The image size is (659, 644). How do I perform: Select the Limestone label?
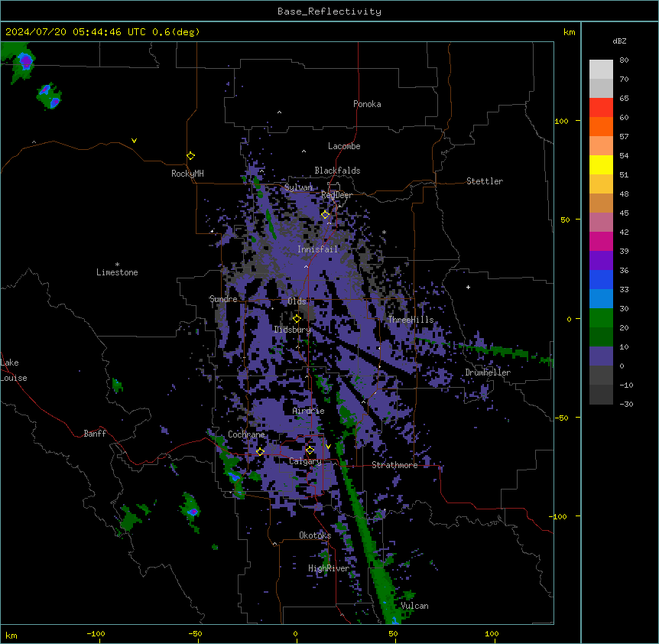click(117, 272)
